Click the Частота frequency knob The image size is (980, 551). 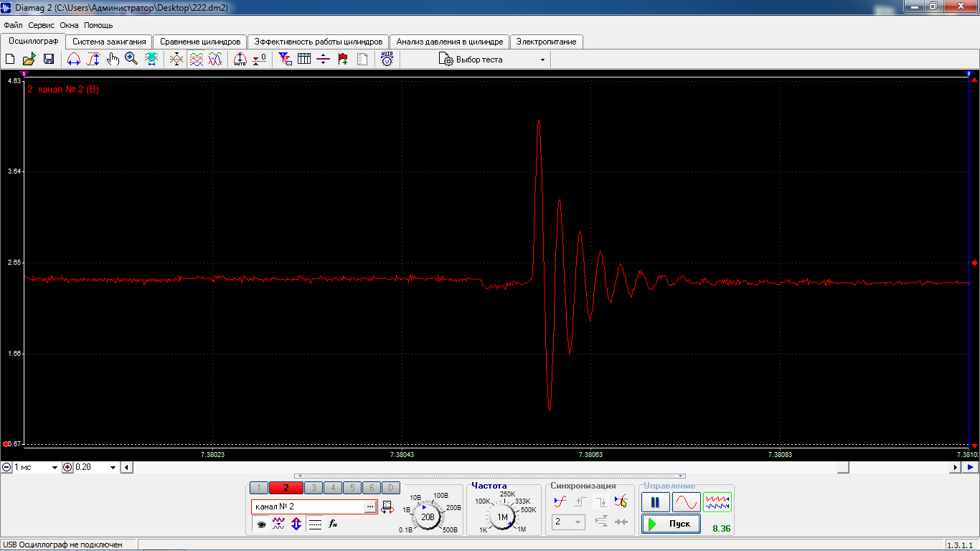502,516
